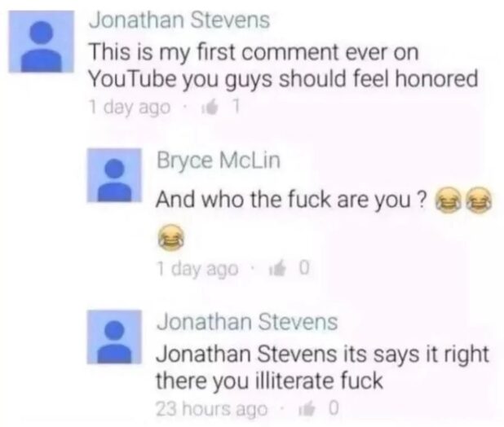Click Jonathan Stevens' avatar on the reply
The image size is (504, 427).
click(114, 337)
